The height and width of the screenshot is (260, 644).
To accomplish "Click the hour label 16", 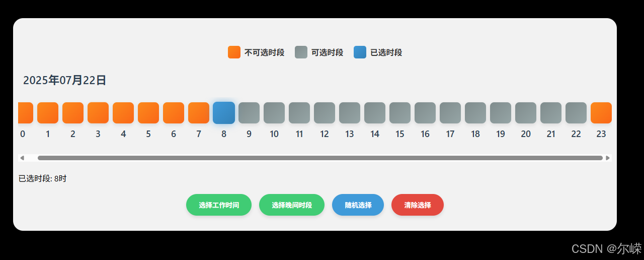I will click(425, 134).
